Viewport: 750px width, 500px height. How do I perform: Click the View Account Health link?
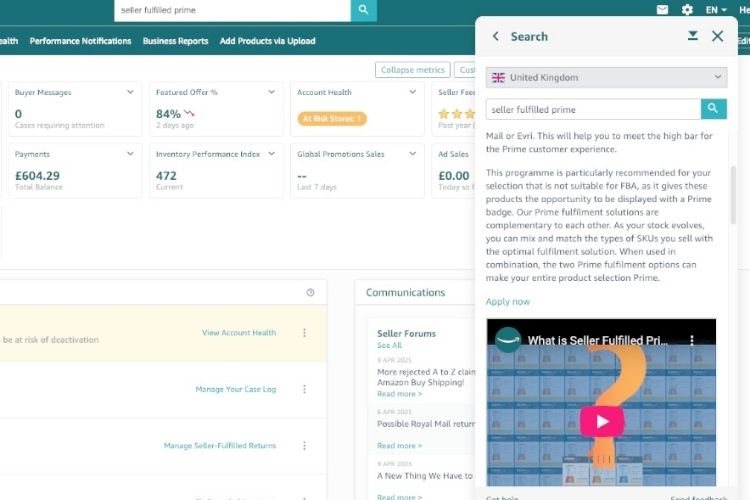pyautogui.click(x=239, y=333)
